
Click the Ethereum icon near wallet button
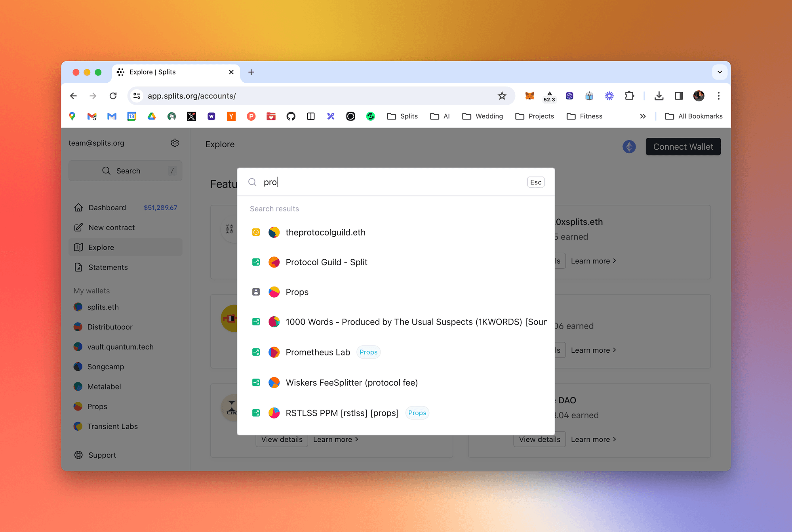[629, 146]
